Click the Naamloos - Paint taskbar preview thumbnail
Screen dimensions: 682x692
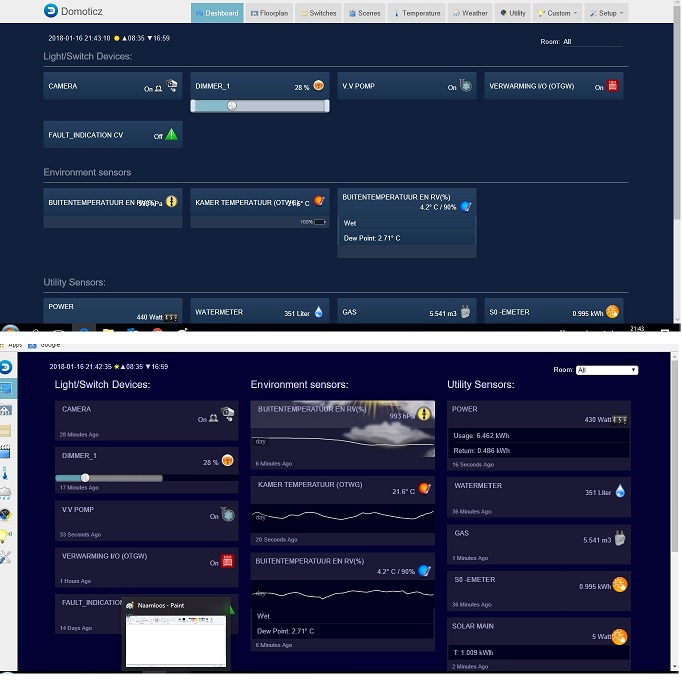tap(174, 640)
